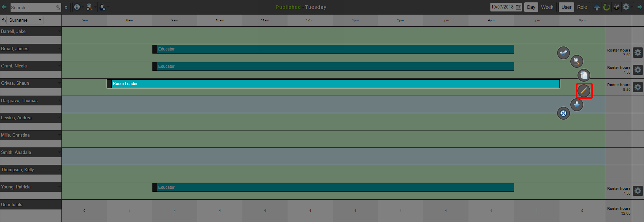
Task: Select the Day view toggle
Action: 531,7
